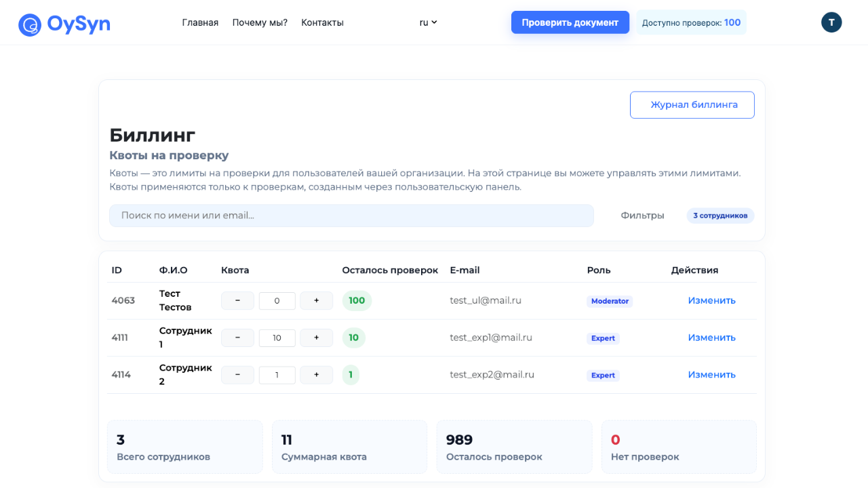The height and width of the screenshot is (488, 868).
Task: Open the user avatar "T" profile
Action: click(x=831, y=22)
